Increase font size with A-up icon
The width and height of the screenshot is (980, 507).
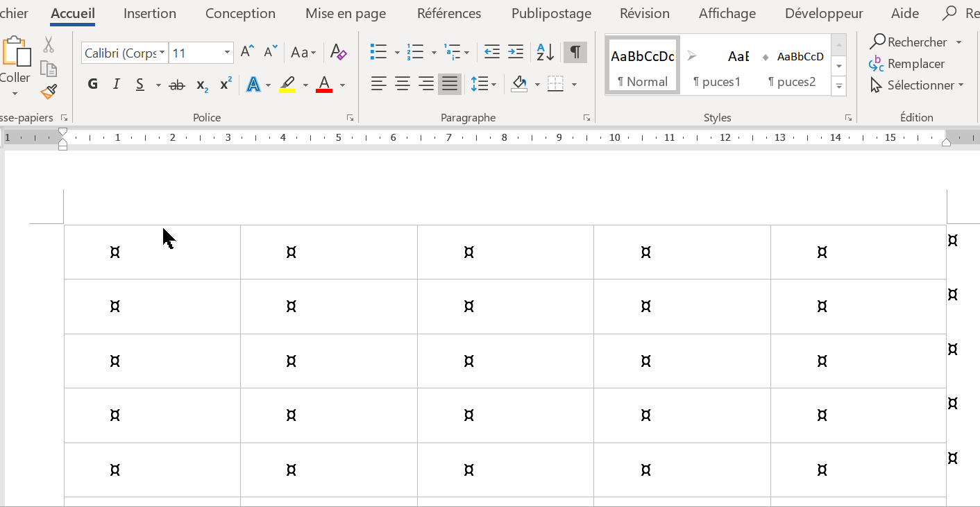[247, 52]
